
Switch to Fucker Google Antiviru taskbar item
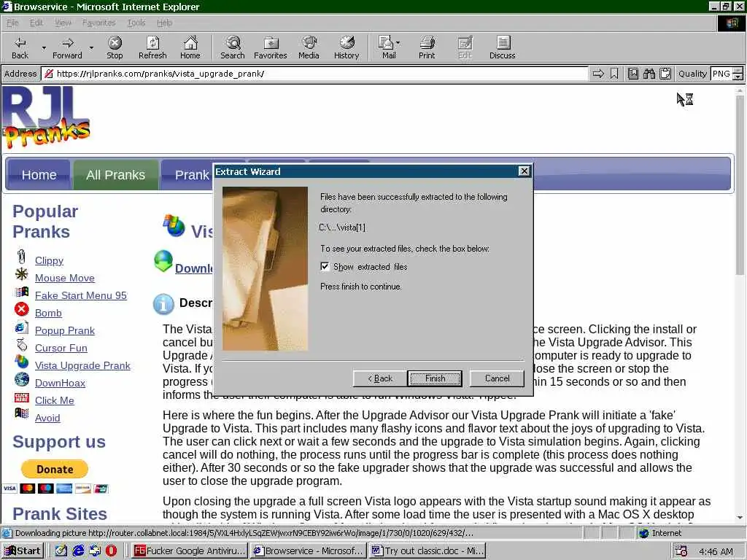[189, 551]
